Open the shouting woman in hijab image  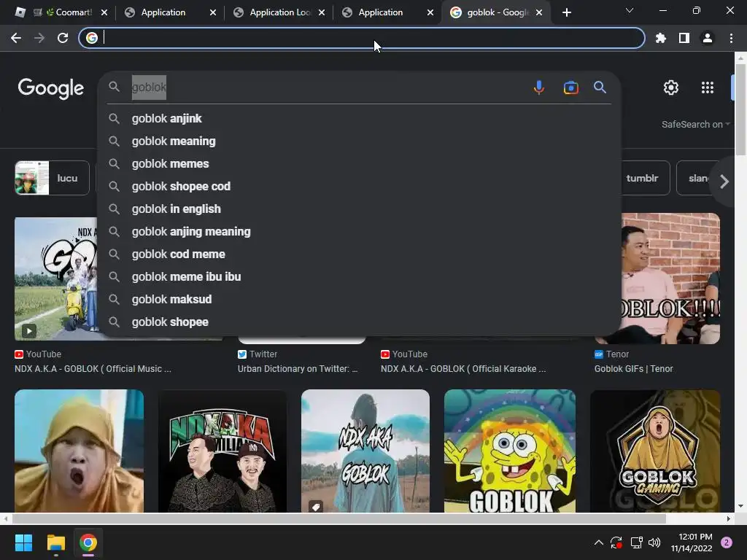point(79,451)
